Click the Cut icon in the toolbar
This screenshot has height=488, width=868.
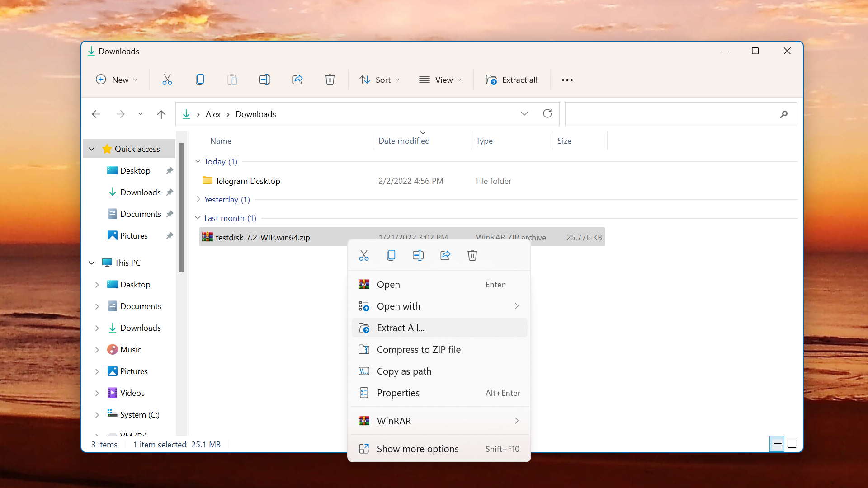point(167,80)
